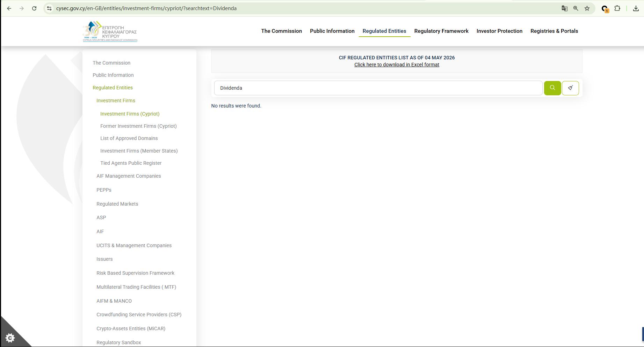Click the CySEC logo
644x347 pixels.
[x=110, y=31]
